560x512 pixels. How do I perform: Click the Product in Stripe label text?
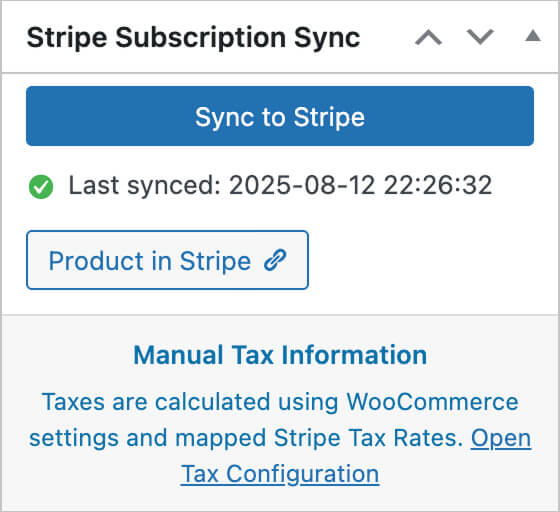150,261
